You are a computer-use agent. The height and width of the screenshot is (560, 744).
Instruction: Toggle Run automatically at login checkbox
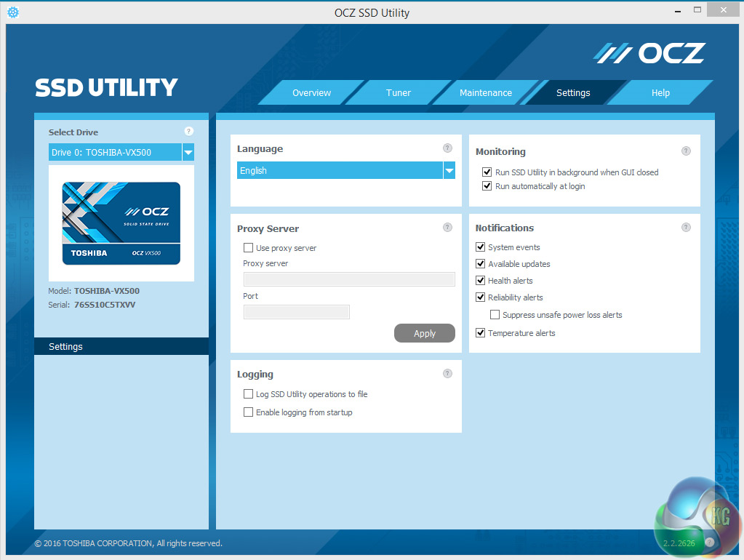pos(487,186)
